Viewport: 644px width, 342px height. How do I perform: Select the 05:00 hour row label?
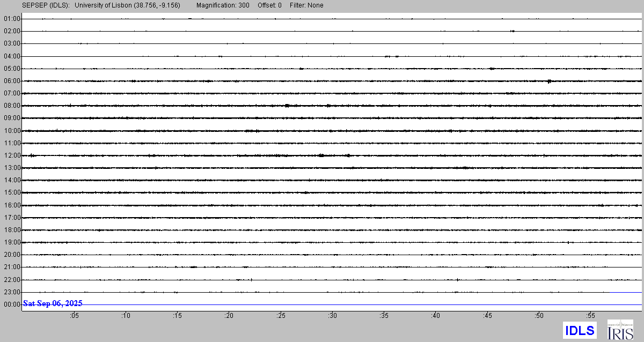coord(11,69)
